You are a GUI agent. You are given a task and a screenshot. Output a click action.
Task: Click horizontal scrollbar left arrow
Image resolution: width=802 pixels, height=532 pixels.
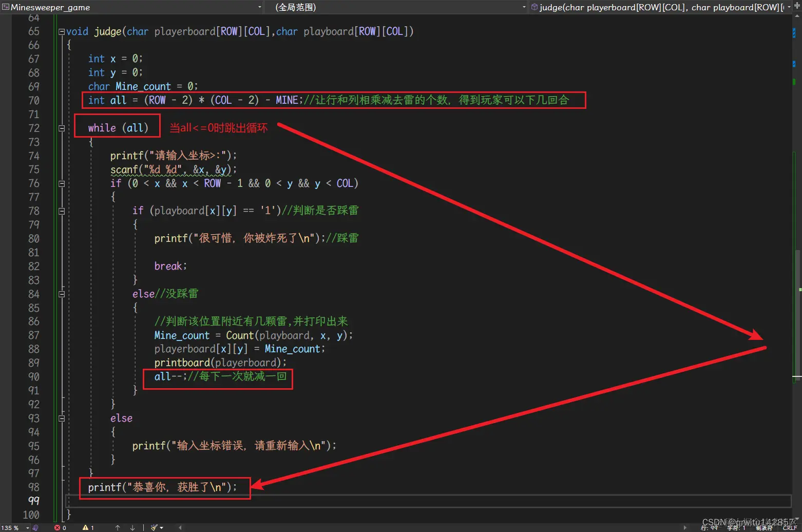point(180,528)
